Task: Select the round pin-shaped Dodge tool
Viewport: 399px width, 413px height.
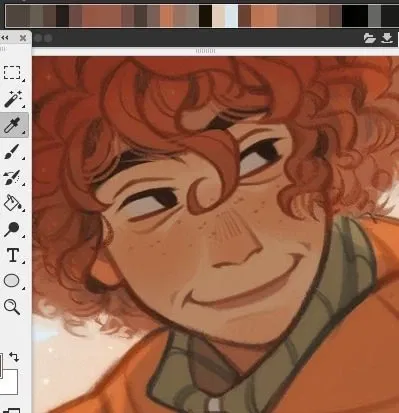Action: [x=12, y=229]
